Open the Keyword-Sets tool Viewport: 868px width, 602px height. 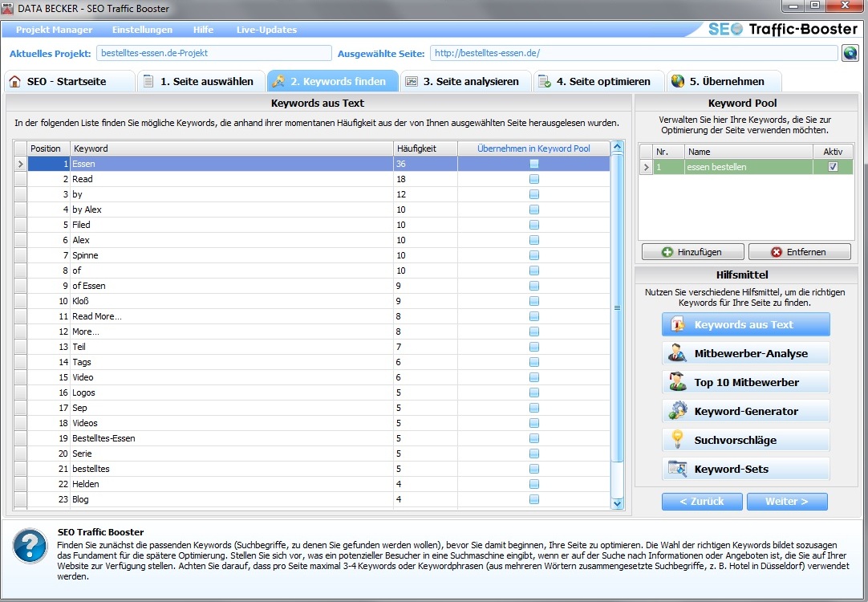[x=745, y=469]
